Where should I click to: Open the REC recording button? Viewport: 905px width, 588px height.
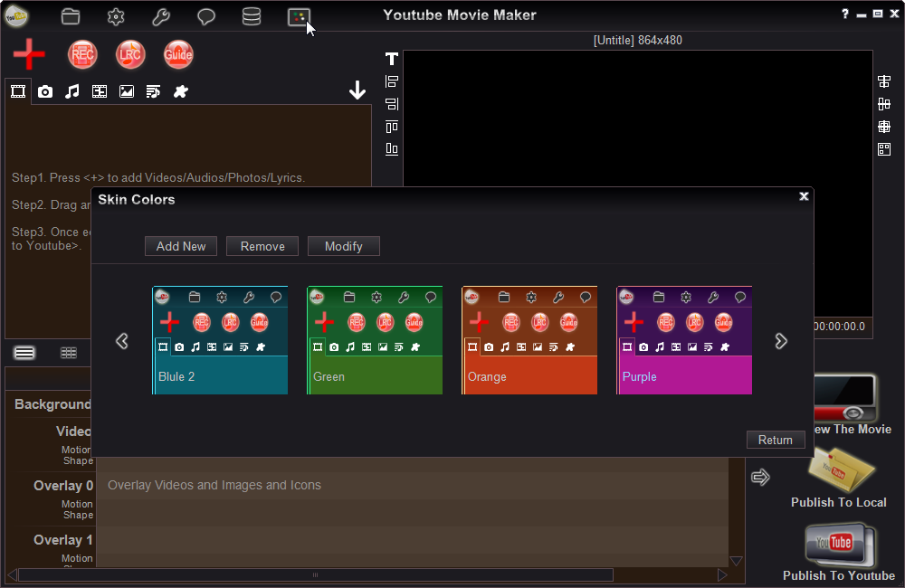[x=82, y=55]
